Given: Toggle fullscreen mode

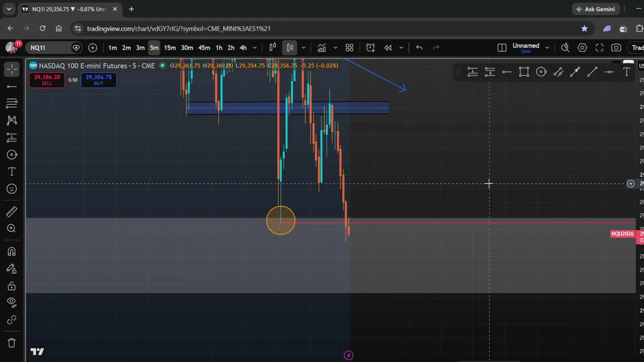Looking at the screenshot, I should [599, 48].
